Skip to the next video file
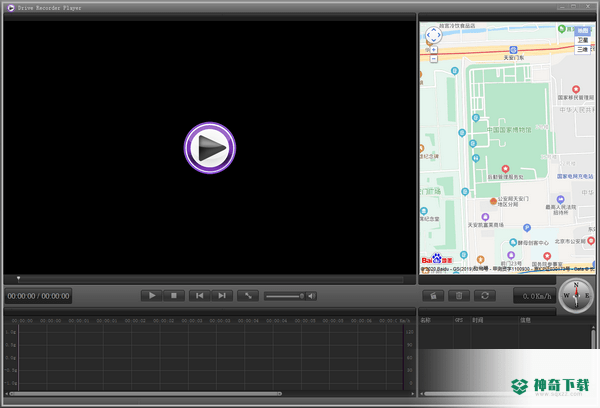The height and width of the screenshot is (408, 600). pos(222,295)
